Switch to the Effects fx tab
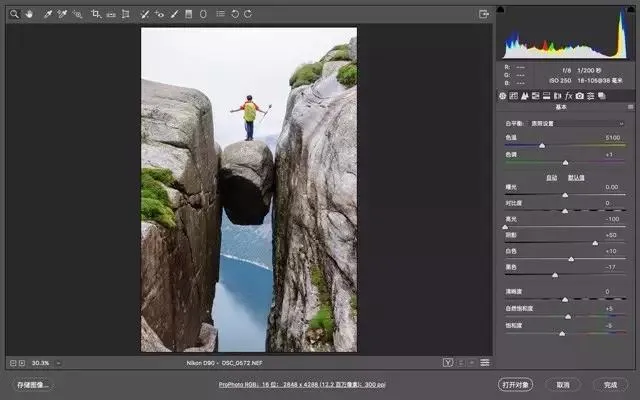Image resolution: width=640 pixels, height=400 pixels. [568, 96]
